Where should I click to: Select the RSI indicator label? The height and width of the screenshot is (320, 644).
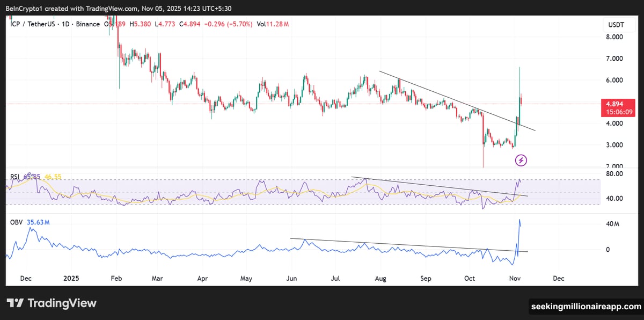pyautogui.click(x=13, y=176)
